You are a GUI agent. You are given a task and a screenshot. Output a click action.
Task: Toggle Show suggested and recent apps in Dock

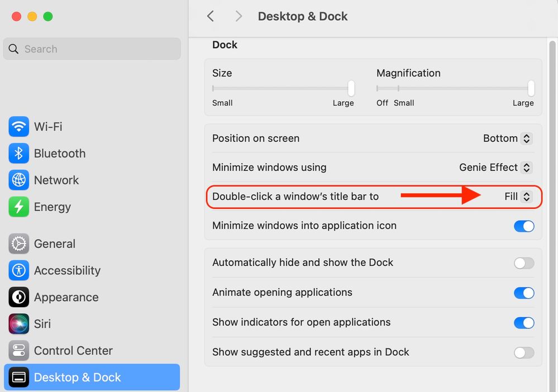[x=524, y=352]
